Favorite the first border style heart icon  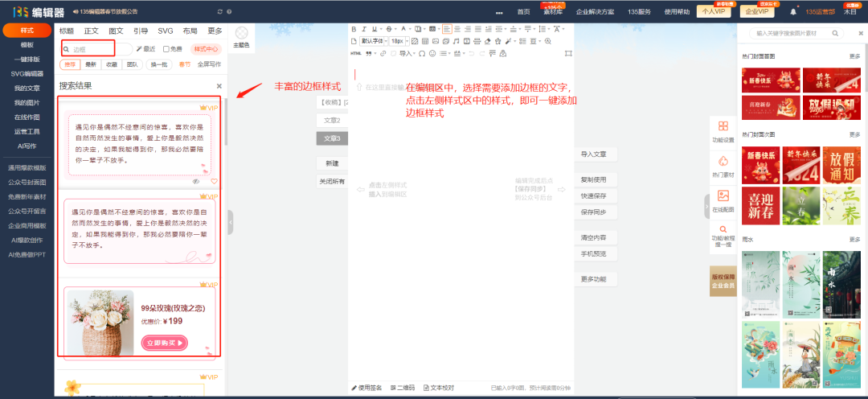pyautogui.click(x=214, y=182)
